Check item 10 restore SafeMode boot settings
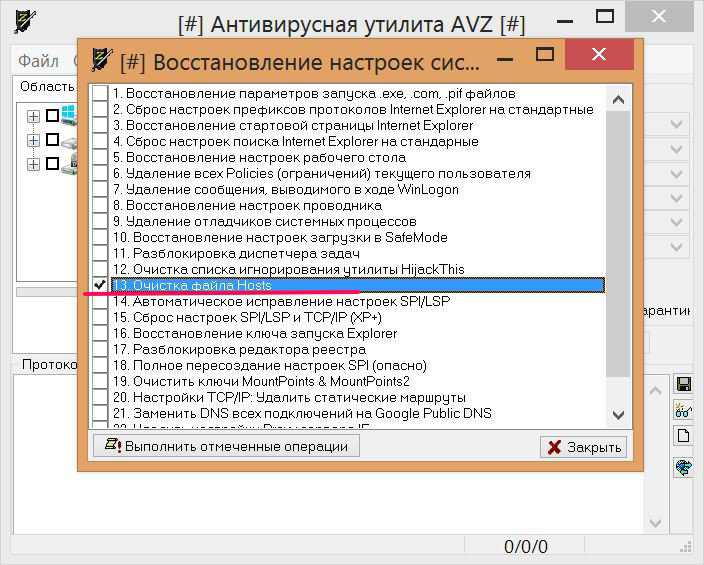Viewport: 704px width, 565px height. [x=100, y=238]
